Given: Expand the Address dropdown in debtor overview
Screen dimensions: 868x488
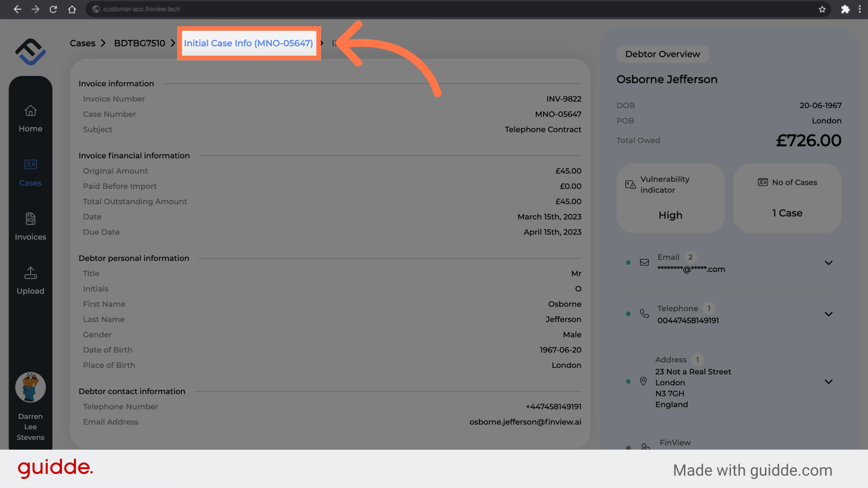Looking at the screenshot, I should [828, 381].
